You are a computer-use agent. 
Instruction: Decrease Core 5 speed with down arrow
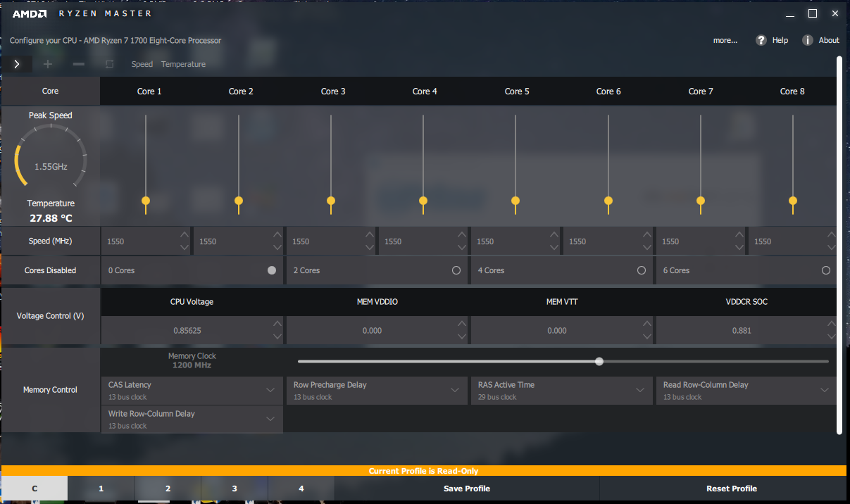tap(554, 247)
